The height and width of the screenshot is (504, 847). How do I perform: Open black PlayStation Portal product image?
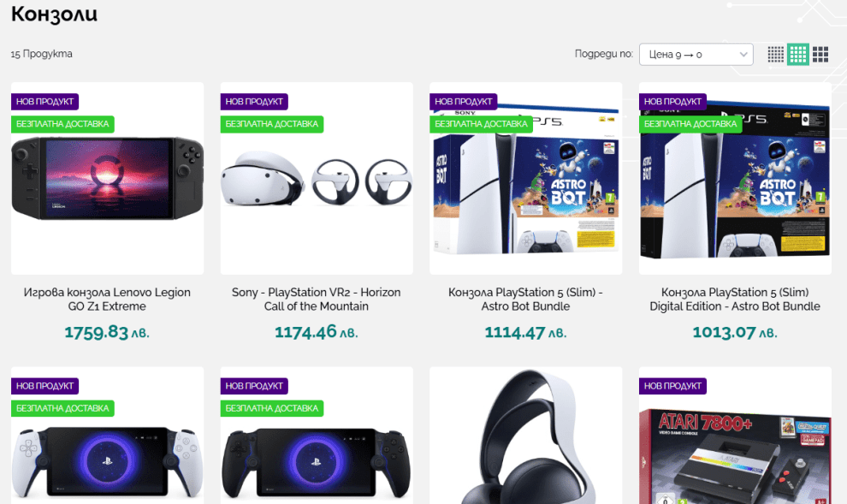(x=317, y=436)
